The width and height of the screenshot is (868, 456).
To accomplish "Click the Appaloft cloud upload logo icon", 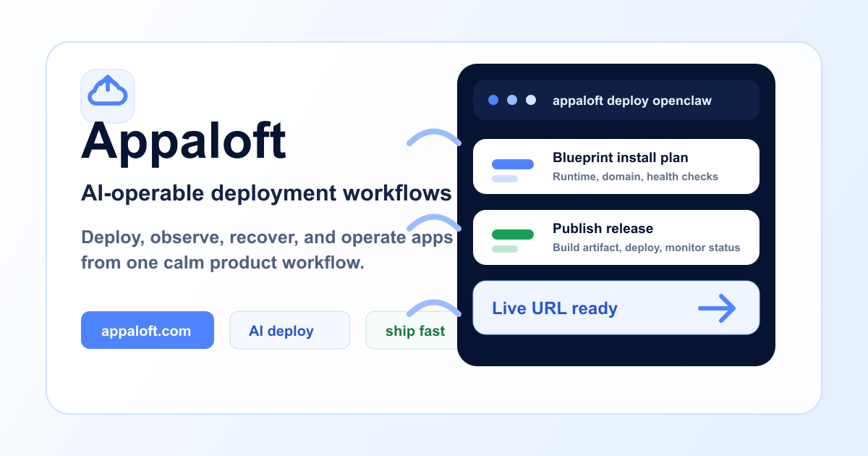I will pyautogui.click(x=108, y=96).
